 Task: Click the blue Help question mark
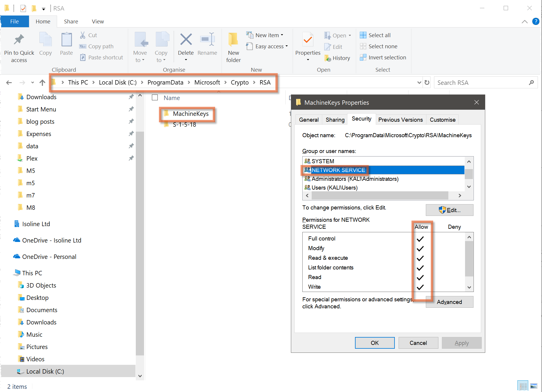tap(536, 21)
